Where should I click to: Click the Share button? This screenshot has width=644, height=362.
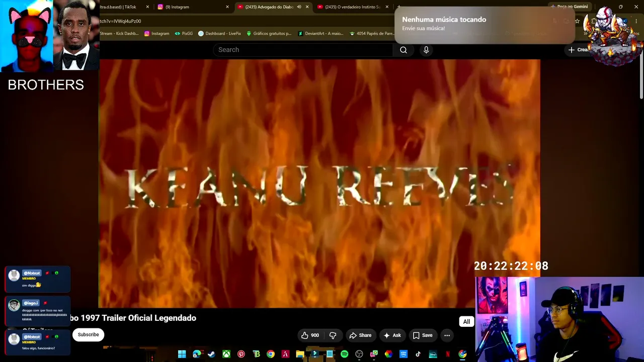[x=360, y=335]
